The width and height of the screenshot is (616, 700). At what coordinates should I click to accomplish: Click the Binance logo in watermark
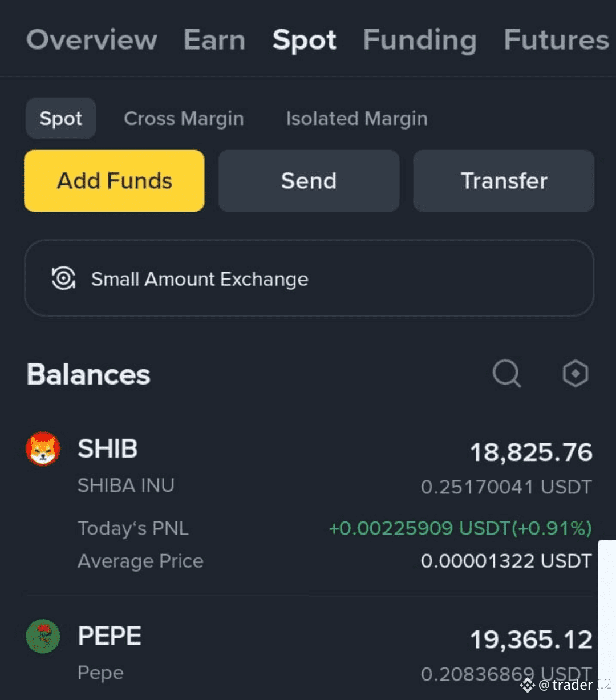pyautogui.click(x=528, y=685)
